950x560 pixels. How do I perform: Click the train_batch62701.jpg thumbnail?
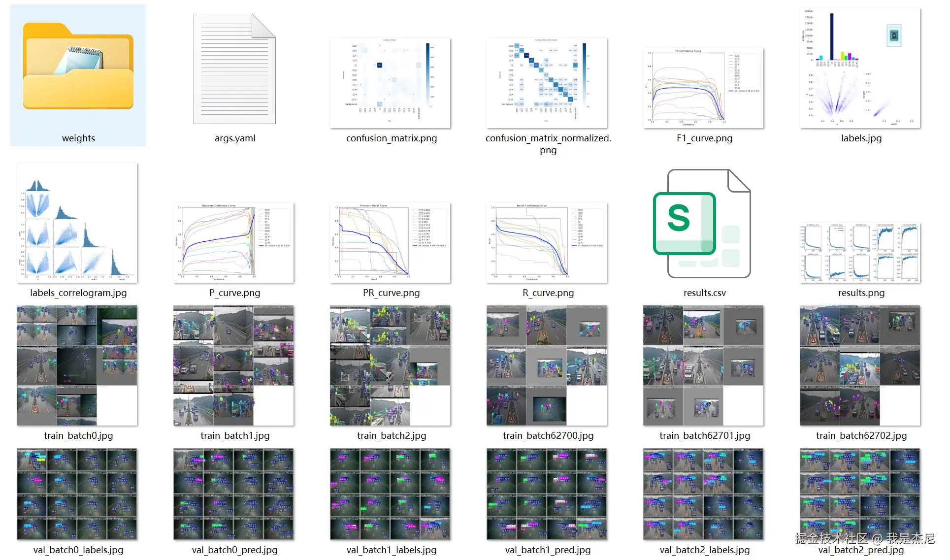[703, 365]
